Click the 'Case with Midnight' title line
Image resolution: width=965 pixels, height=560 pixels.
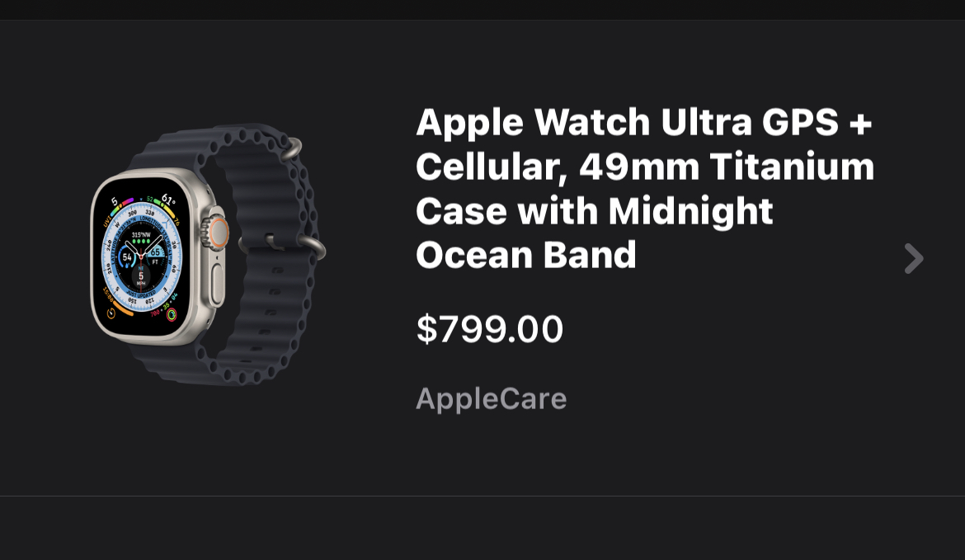click(594, 211)
